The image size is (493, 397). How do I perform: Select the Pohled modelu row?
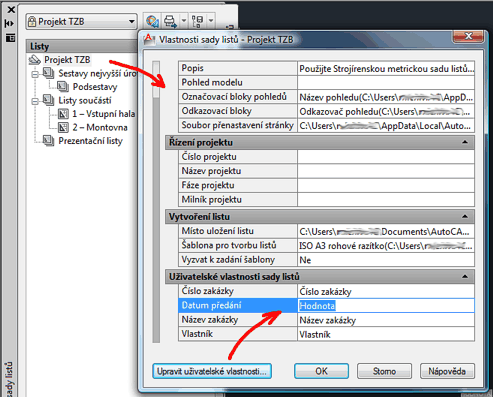pos(326,82)
